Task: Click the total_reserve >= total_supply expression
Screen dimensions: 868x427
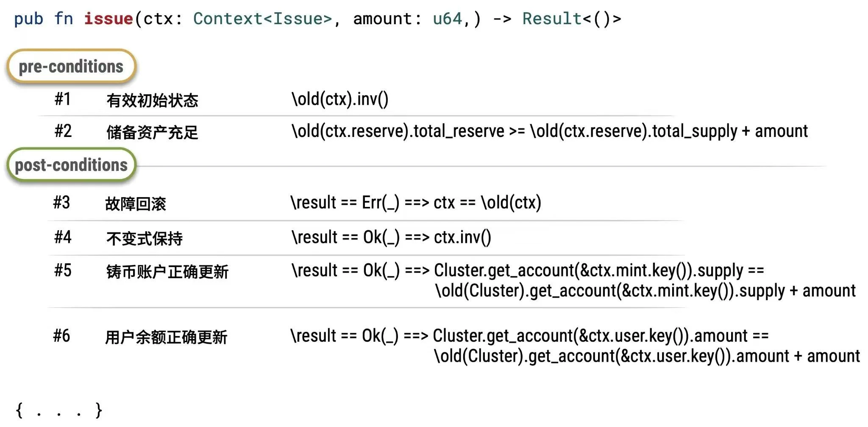Action: point(549,131)
